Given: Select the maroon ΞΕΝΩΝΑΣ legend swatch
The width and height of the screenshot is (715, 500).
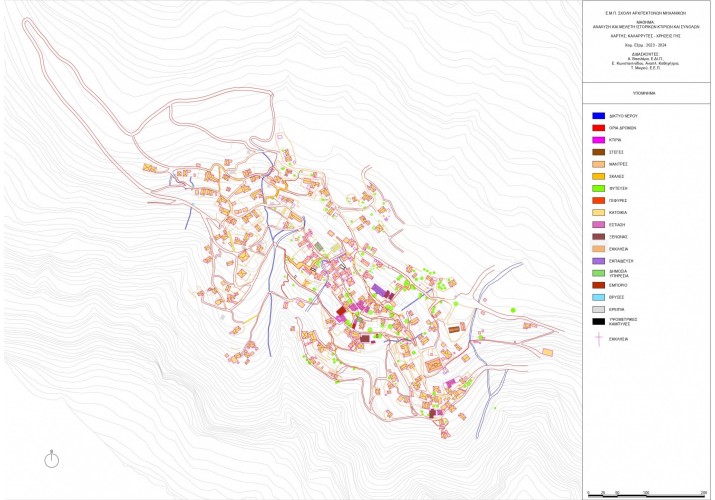Looking at the screenshot, I should click(x=598, y=237).
